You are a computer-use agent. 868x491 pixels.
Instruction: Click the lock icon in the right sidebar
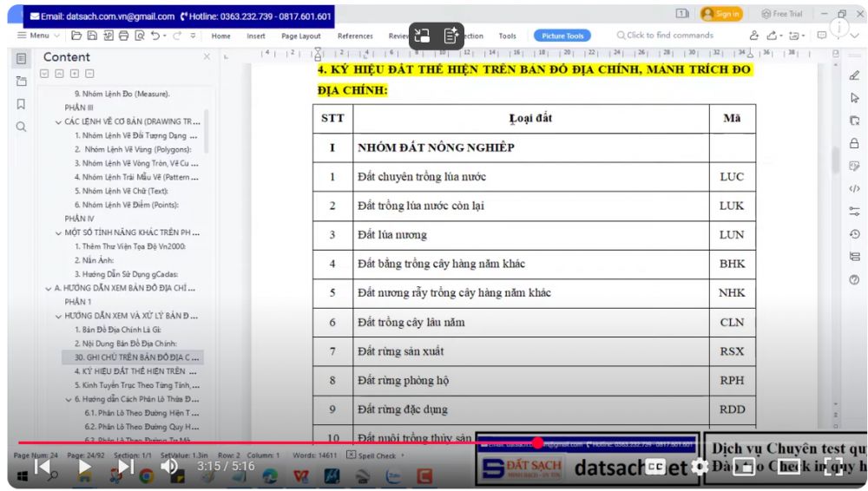[x=855, y=143]
